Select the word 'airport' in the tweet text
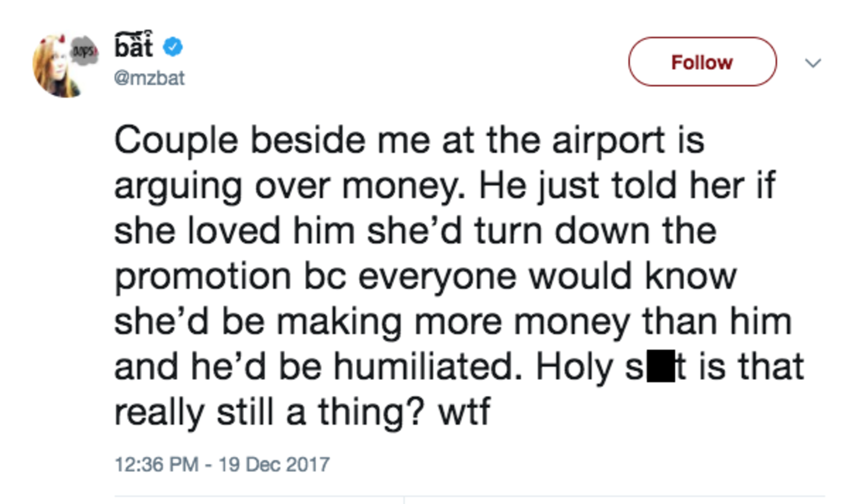 coord(608,142)
